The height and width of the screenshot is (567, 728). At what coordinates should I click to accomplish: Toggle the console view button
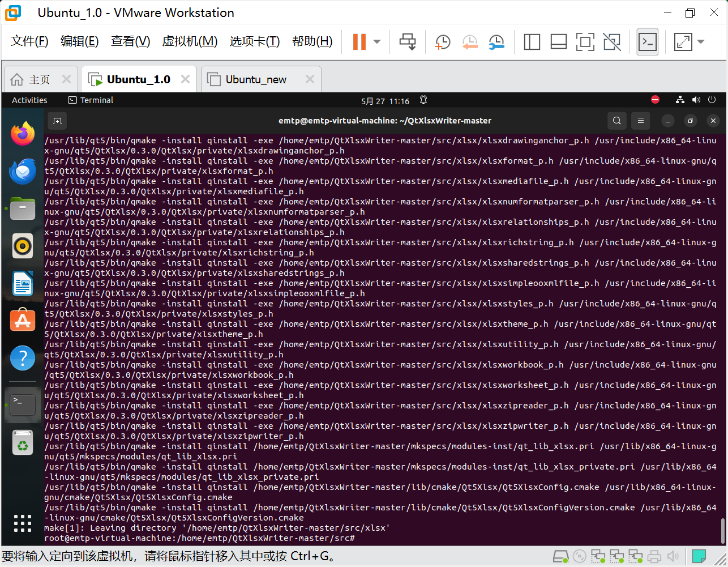(648, 41)
